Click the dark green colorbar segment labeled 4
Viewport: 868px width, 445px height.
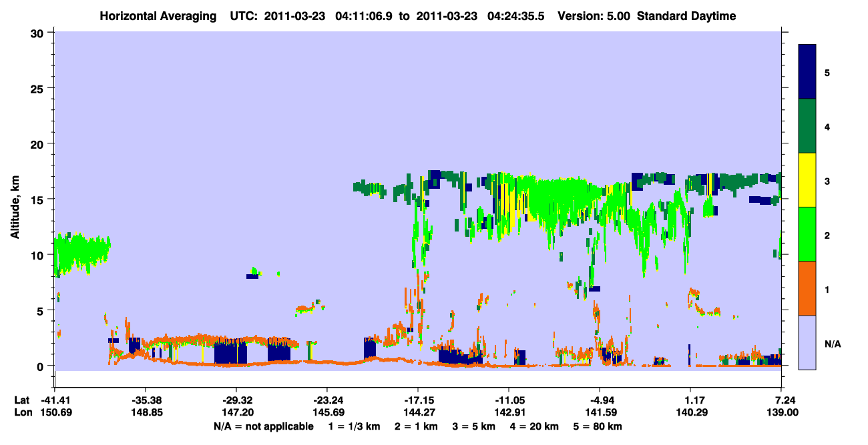pos(807,126)
